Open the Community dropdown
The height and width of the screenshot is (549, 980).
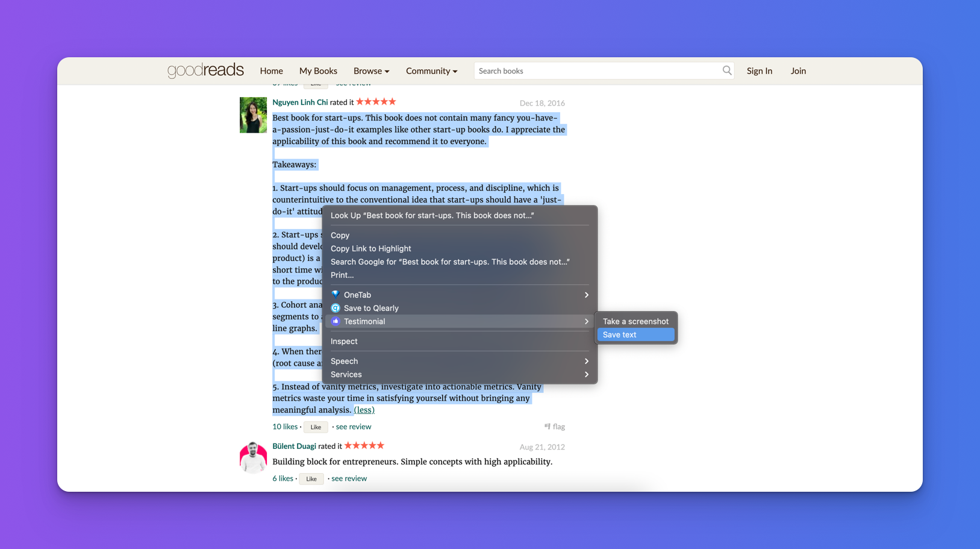(431, 71)
